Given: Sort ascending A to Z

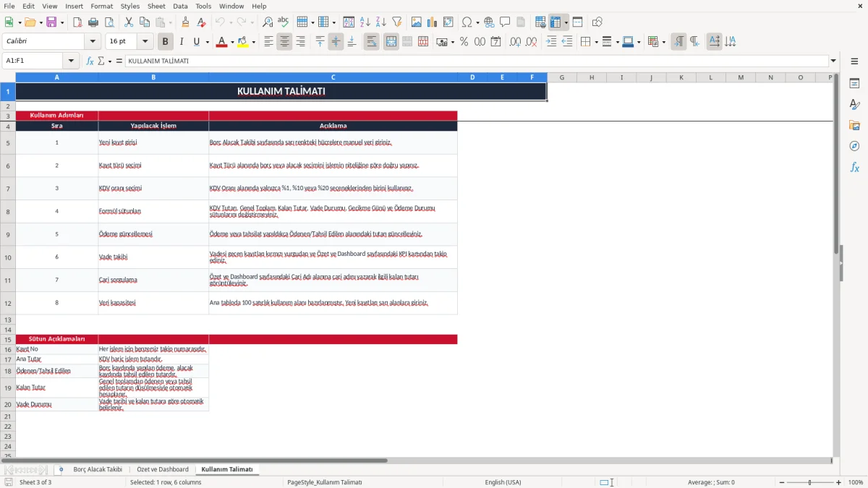Looking at the screenshot, I should (365, 22).
